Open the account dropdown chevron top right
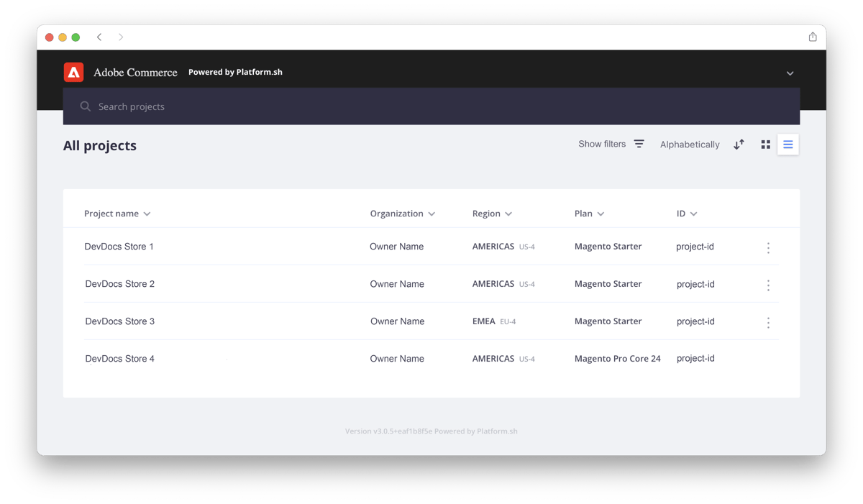Viewport: 863px width, 504px height. [x=790, y=73]
